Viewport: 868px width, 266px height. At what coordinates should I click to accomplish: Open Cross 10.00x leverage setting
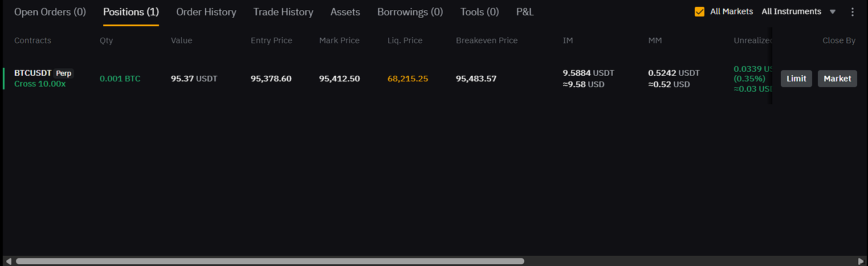point(40,84)
